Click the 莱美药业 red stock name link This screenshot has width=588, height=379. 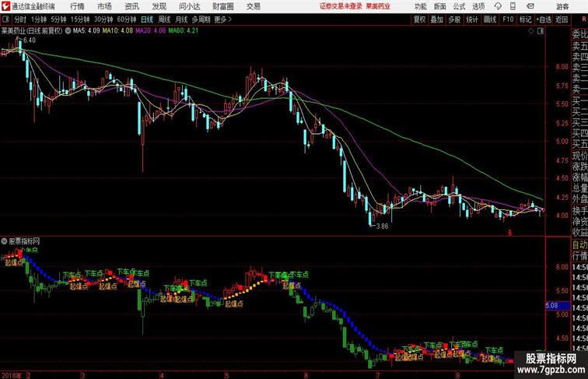coord(378,6)
